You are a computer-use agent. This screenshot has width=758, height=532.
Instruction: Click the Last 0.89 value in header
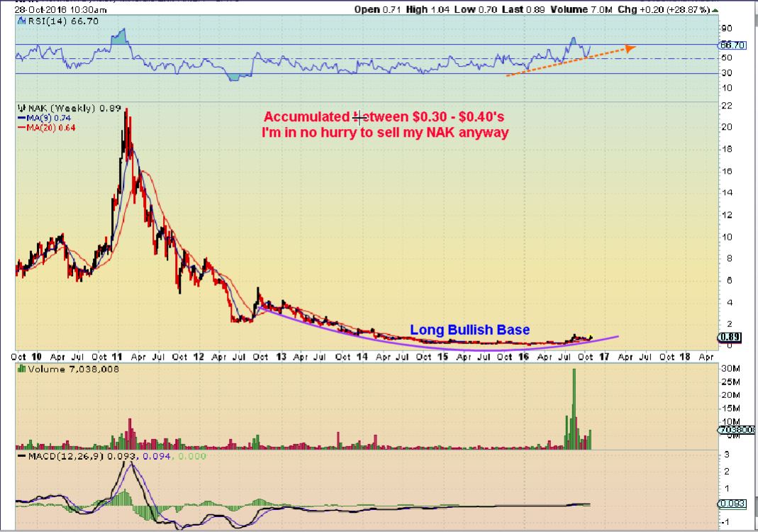coord(523,10)
